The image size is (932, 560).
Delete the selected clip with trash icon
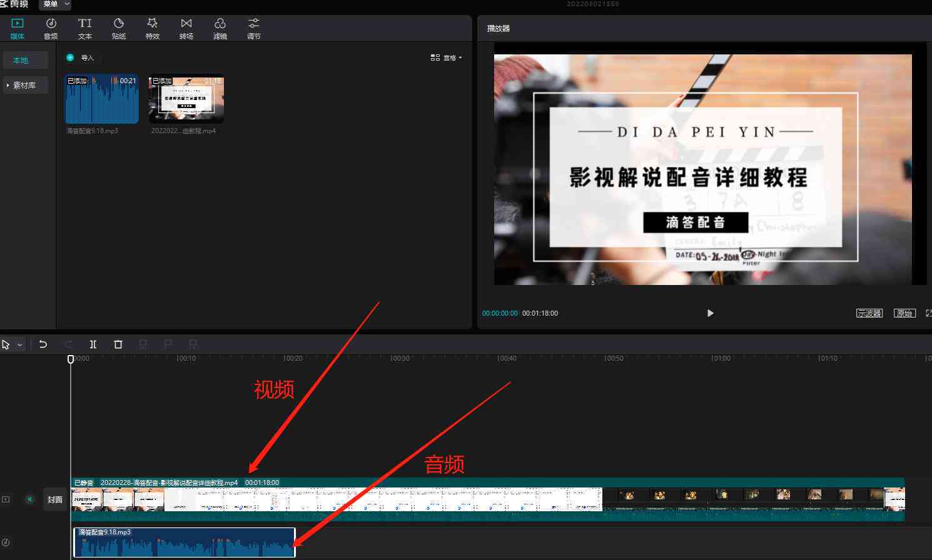click(118, 344)
